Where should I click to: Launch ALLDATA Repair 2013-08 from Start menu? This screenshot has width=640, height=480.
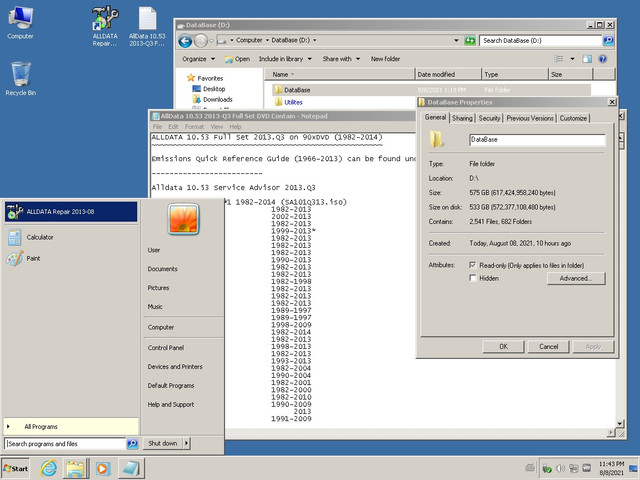[71, 211]
